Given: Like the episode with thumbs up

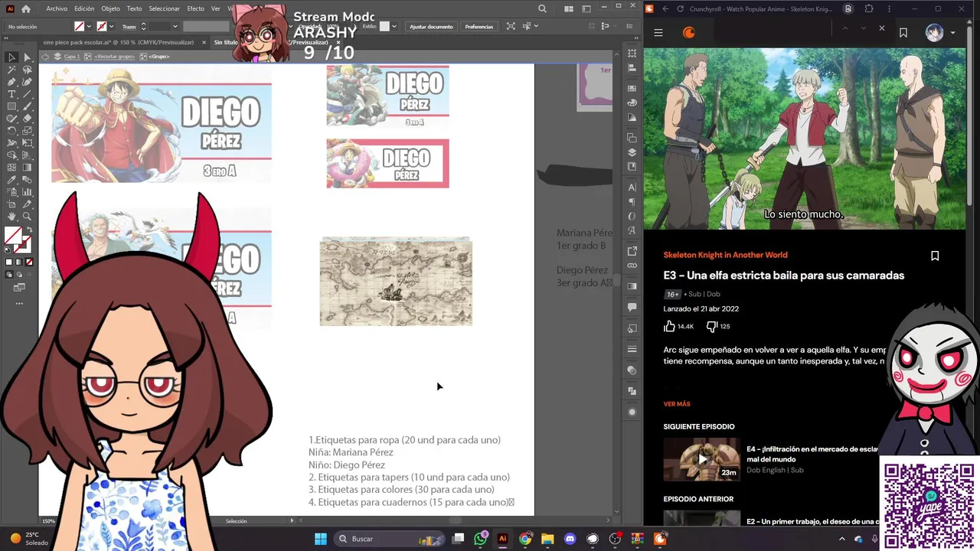Looking at the screenshot, I should click(670, 326).
